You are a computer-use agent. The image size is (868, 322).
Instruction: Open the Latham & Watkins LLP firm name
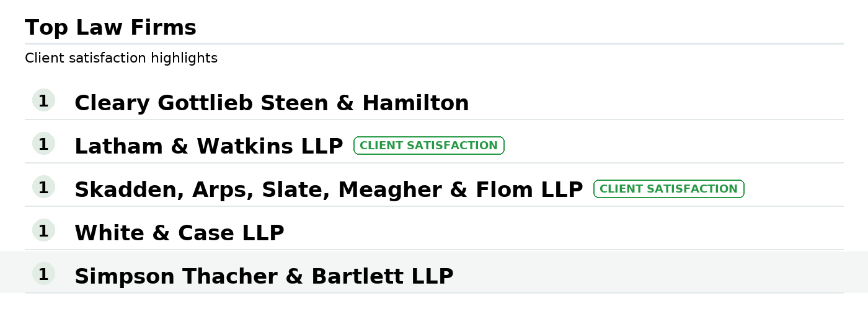click(208, 146)
